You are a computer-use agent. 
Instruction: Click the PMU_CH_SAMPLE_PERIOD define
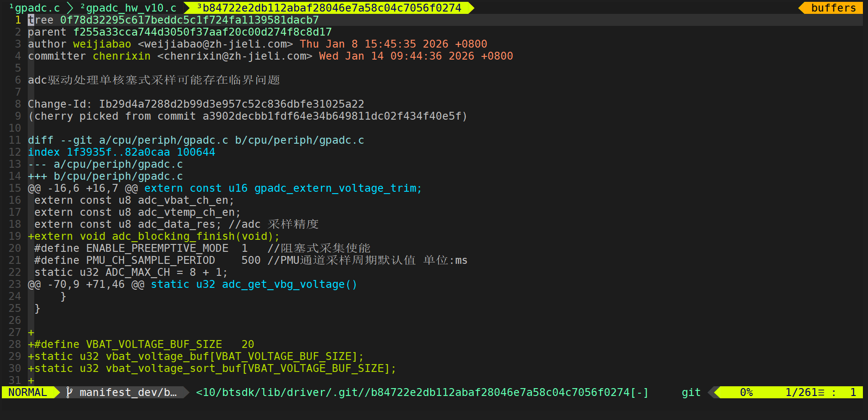click(251, 260)
